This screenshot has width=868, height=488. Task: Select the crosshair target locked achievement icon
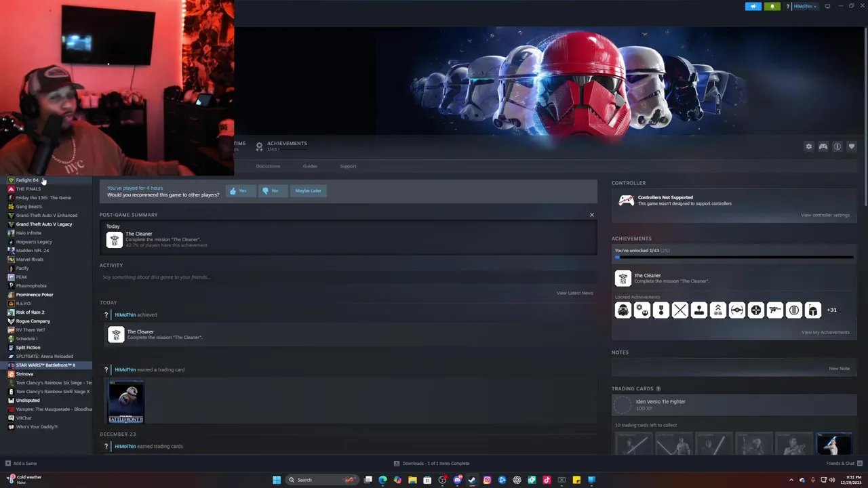click(755, 310)
